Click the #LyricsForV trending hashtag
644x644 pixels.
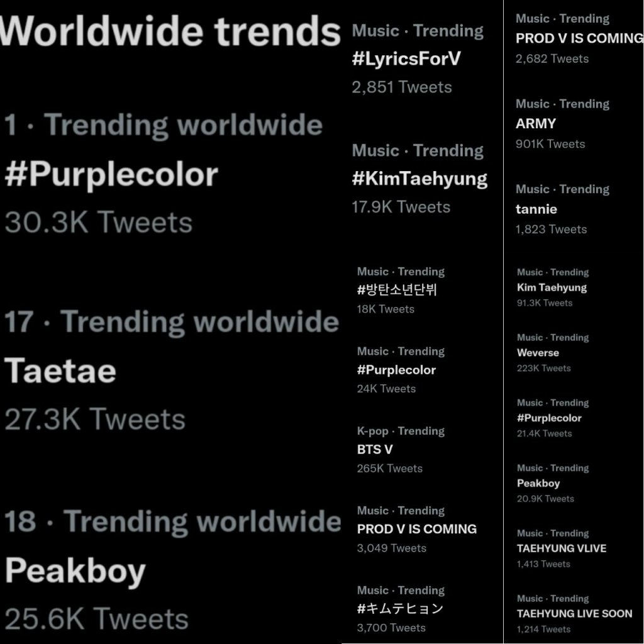[x=406, y=59]
